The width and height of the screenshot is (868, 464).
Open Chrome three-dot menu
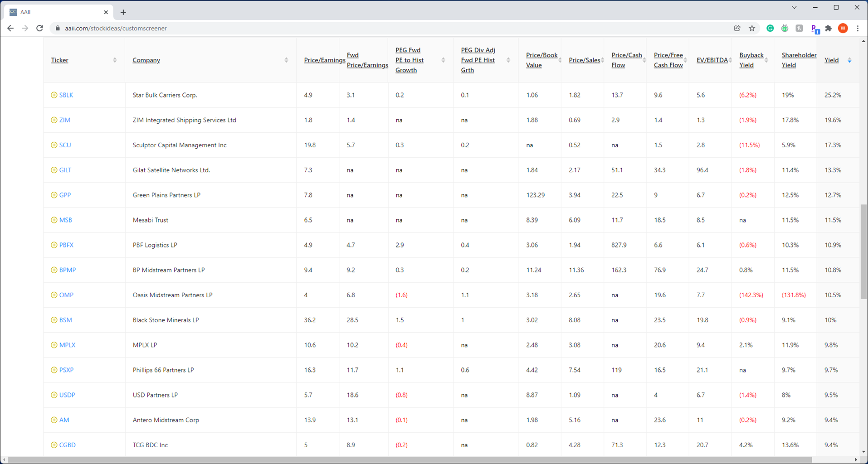[858, 28]
